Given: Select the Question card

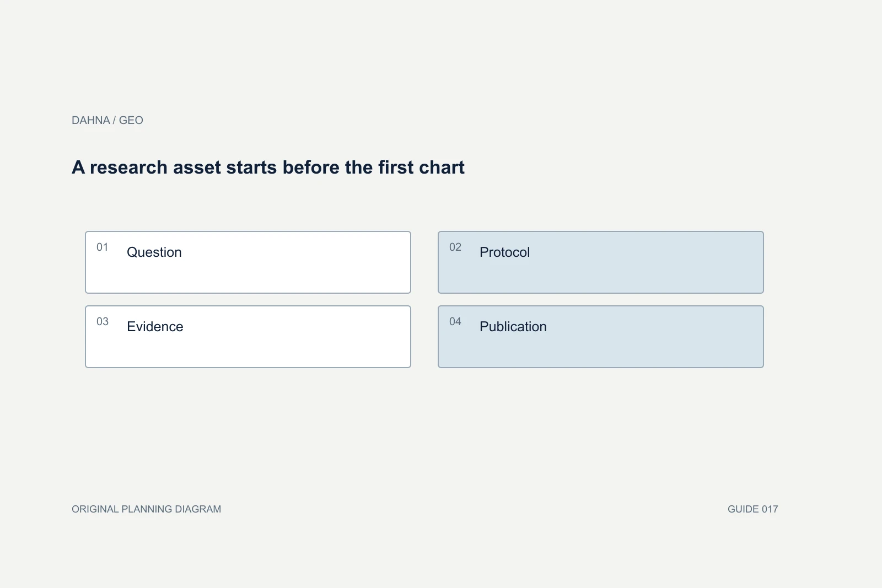Looking at the screenshot, I should [248, 262].
